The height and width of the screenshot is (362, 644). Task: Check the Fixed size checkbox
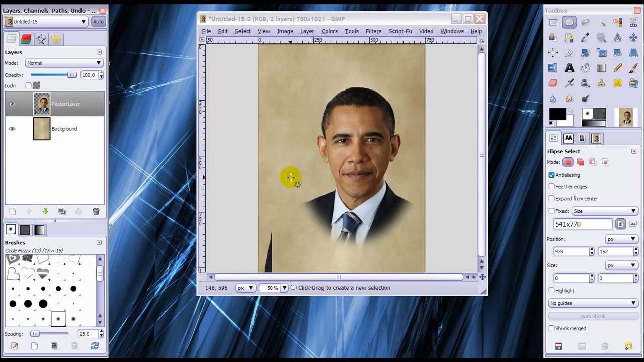(x=551, y=211)
